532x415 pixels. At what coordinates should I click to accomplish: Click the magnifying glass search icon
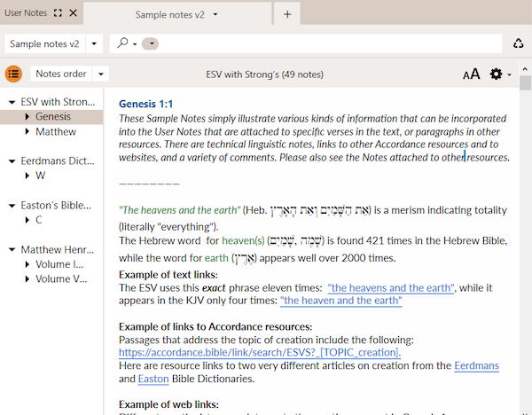pyautogui.click(x=123, y=43)
